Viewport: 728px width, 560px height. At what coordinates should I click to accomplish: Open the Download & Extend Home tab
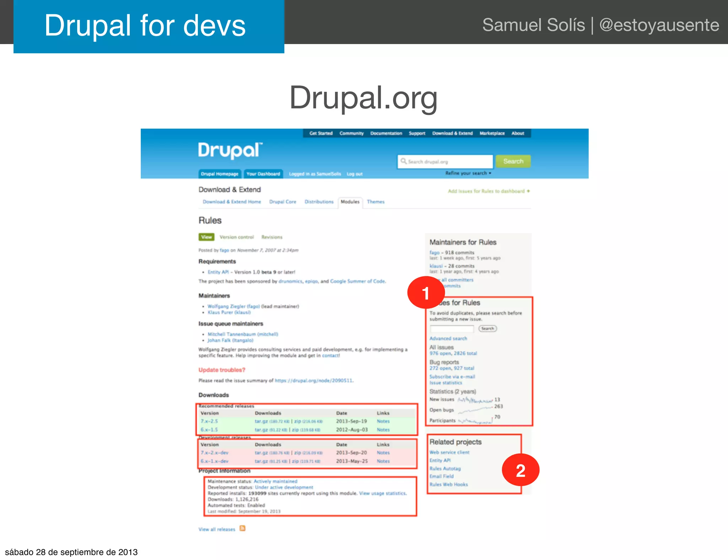(x=232, y=201)
